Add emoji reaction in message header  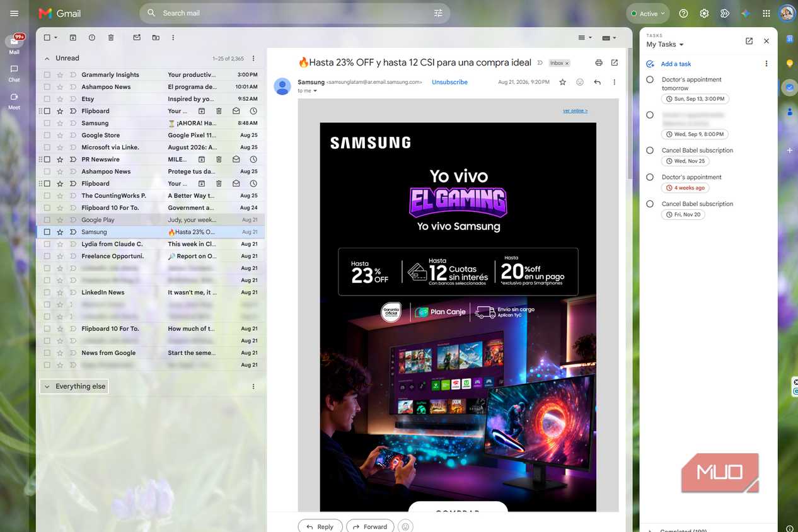(580, 82)
